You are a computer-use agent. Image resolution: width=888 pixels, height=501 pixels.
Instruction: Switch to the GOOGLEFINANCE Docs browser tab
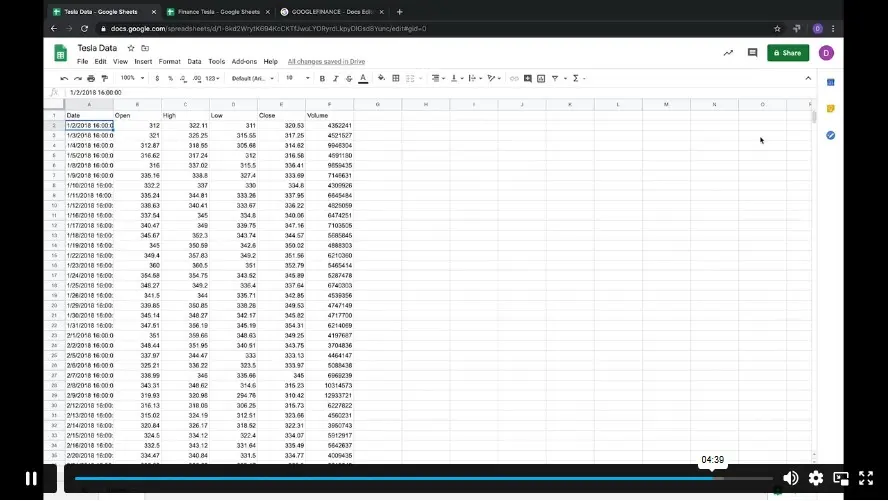click(x=332, y=12)
